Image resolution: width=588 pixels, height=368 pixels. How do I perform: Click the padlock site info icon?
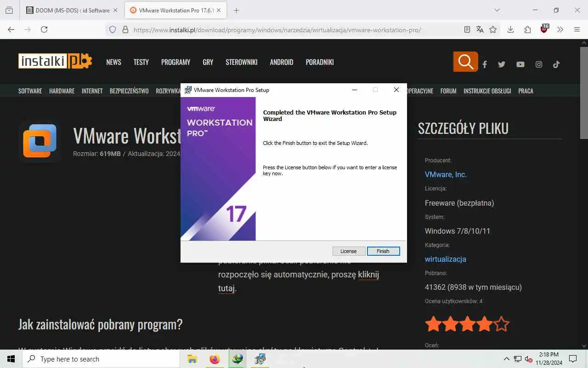tap(125, 29)
